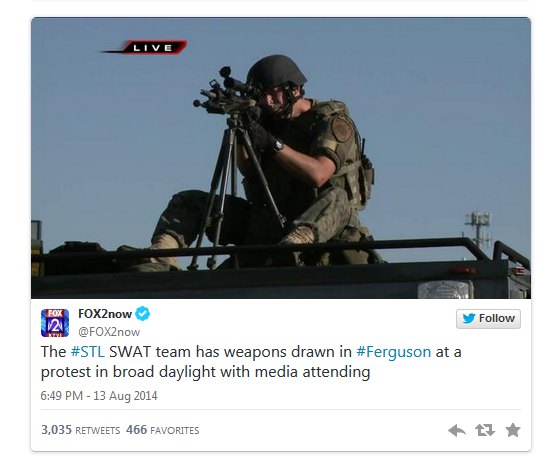Open the #STL hashtag link
541x459 pixels.
pyautogui.click(x=88, y=352)
